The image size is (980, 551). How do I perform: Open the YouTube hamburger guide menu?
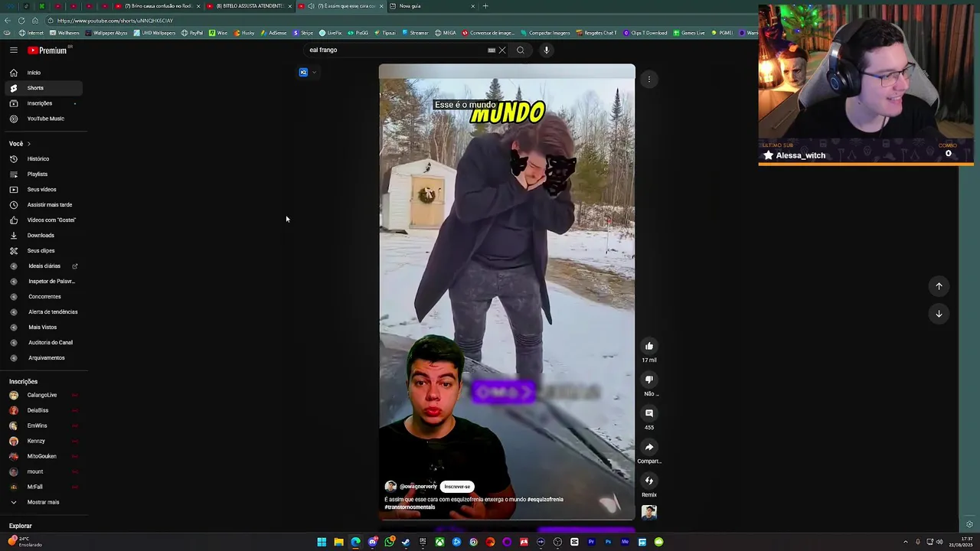coord(13,50)
